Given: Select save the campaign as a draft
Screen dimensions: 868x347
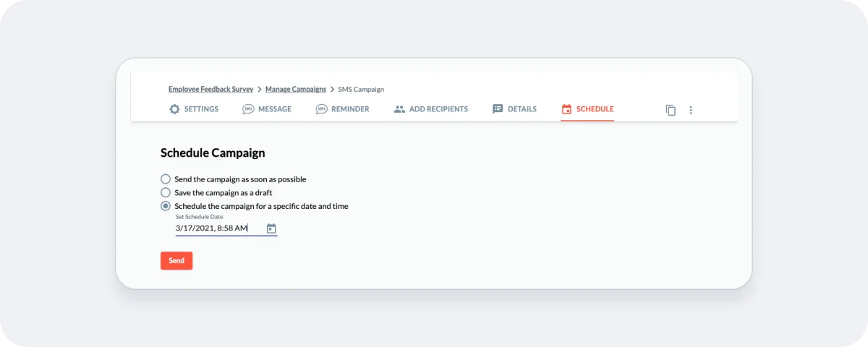Looking at the screenshot, I should tap(166, 192).
